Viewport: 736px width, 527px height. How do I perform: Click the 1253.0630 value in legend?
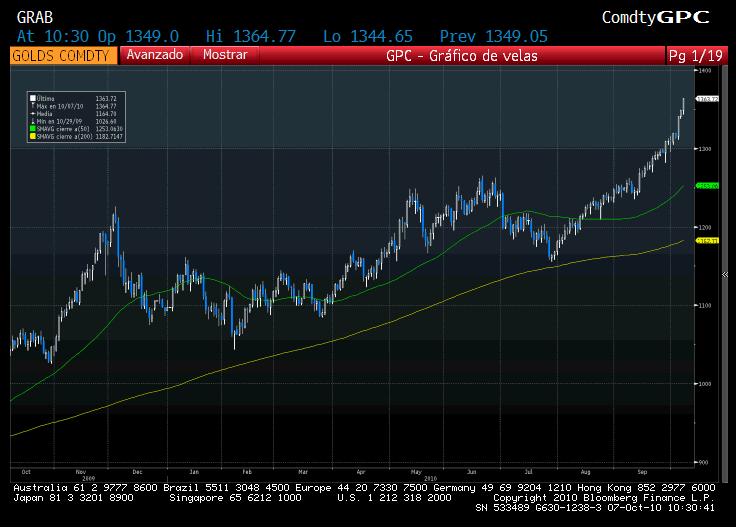point(109,129)
